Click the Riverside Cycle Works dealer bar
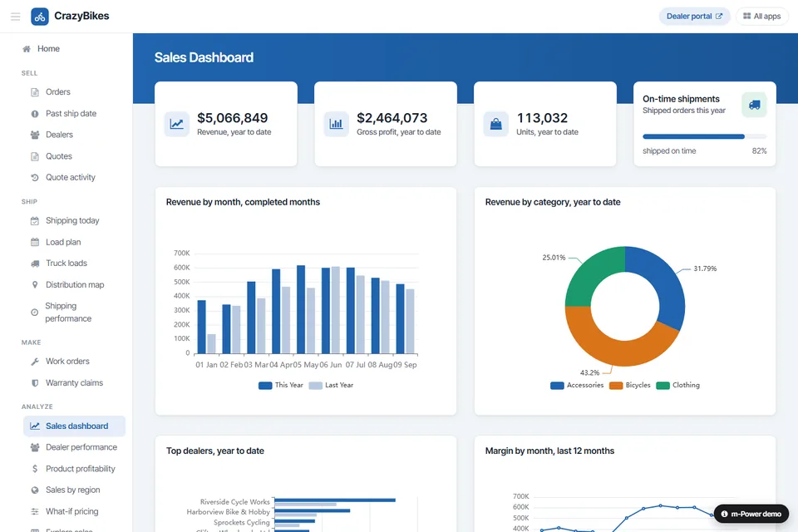The width and height of the screenshot is (798, 532). click(x=335, y=500)
